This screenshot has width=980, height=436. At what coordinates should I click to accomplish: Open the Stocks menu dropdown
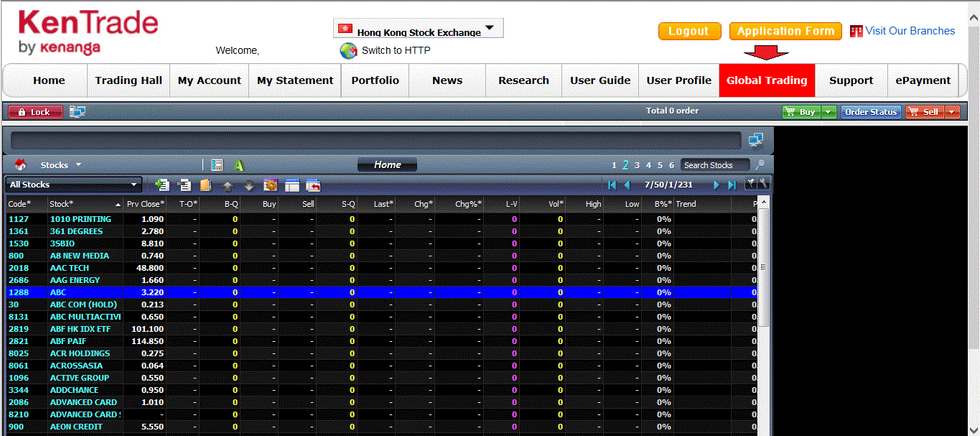tap(59, 164)
